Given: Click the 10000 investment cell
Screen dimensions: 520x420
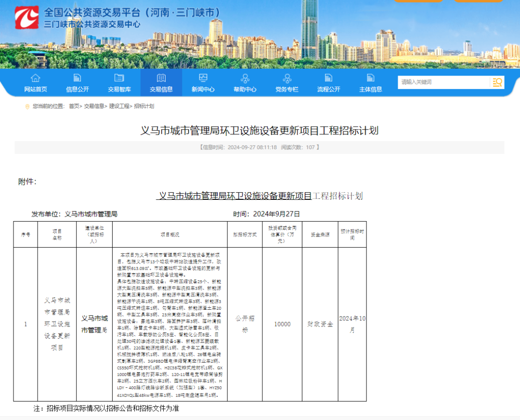Looking at the screenshot, I should tap(282, 324).
